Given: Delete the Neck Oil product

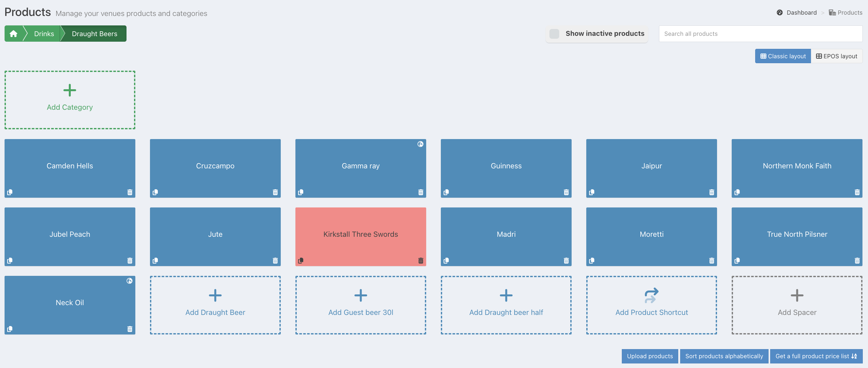Looking at the screenshot, I should point(130,329).
